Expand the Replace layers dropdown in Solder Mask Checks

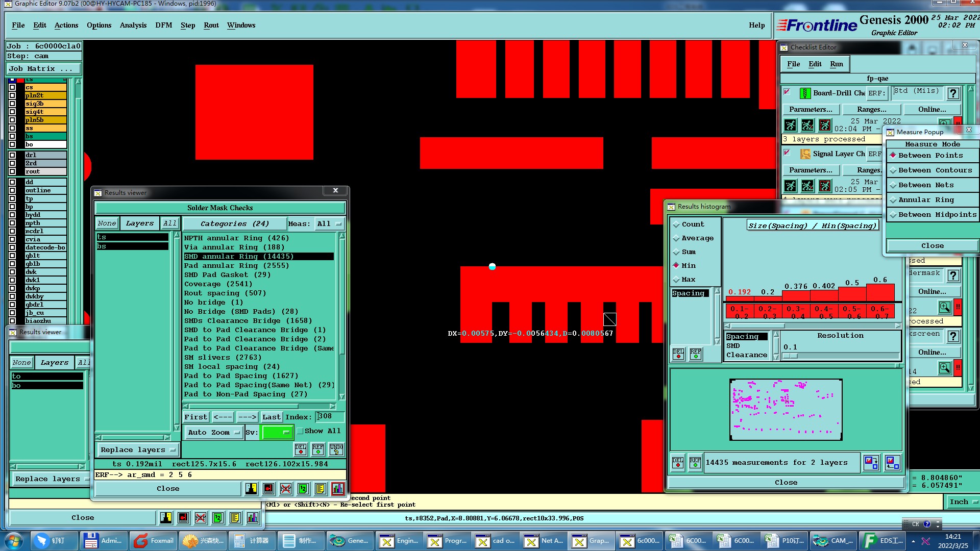click(138, 450)
